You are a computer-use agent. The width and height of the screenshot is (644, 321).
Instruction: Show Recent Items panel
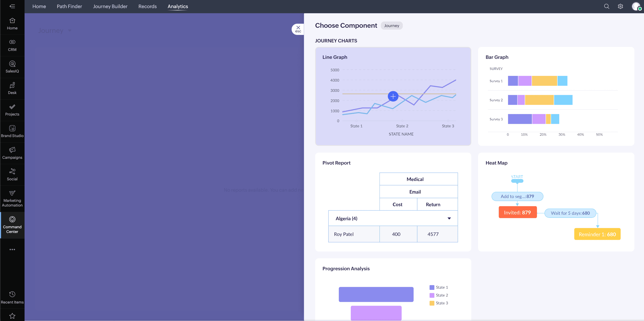tap(12, 297)
